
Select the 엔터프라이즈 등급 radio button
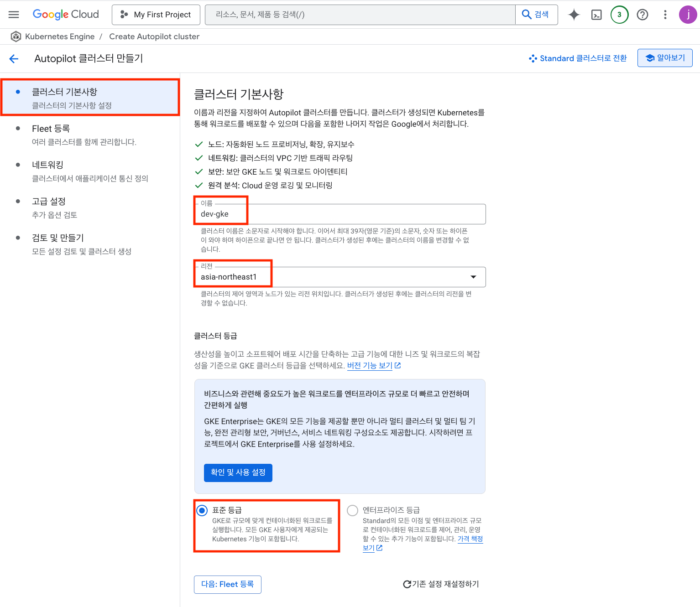point(352,510)
